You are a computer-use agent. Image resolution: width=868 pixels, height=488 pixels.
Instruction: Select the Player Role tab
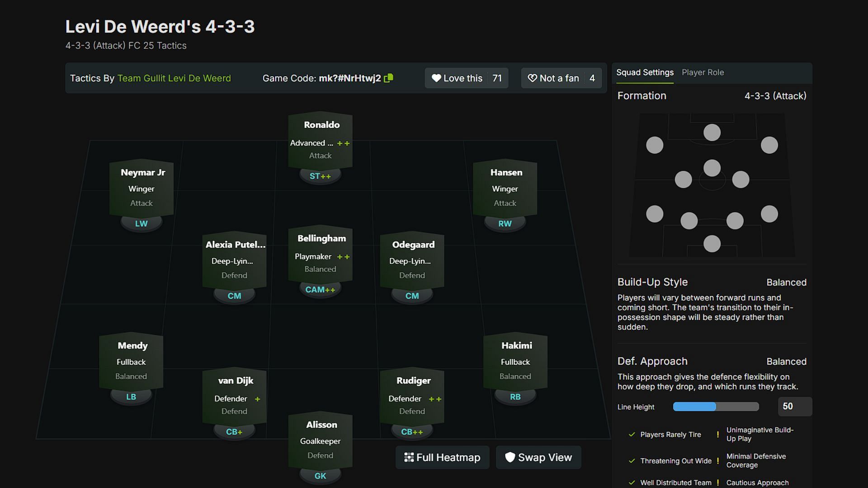click(703, 72)
